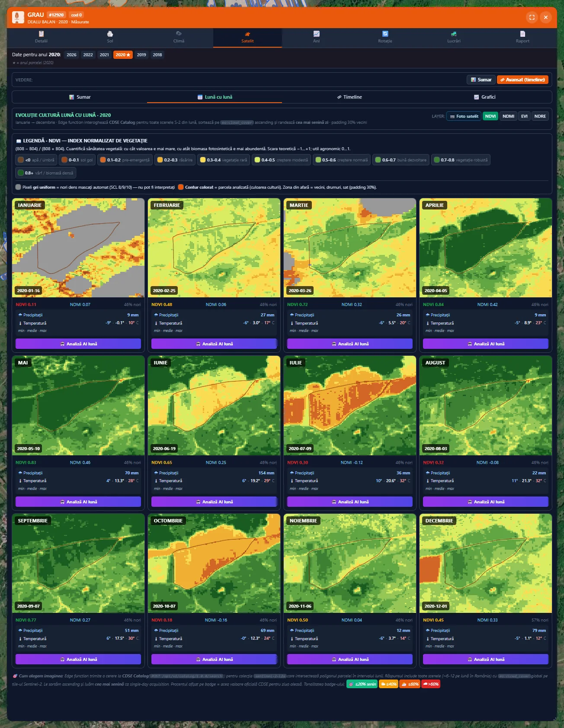The width and height of the screenshot is (564, 728).
Task: Open the Grafici sub-tab
Action: tap(484, 97)
